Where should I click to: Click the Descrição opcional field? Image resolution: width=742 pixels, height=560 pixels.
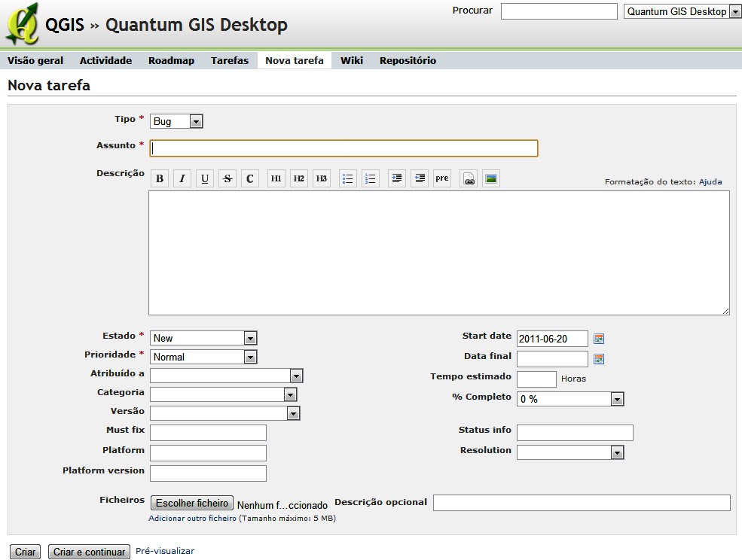[582, 503]
